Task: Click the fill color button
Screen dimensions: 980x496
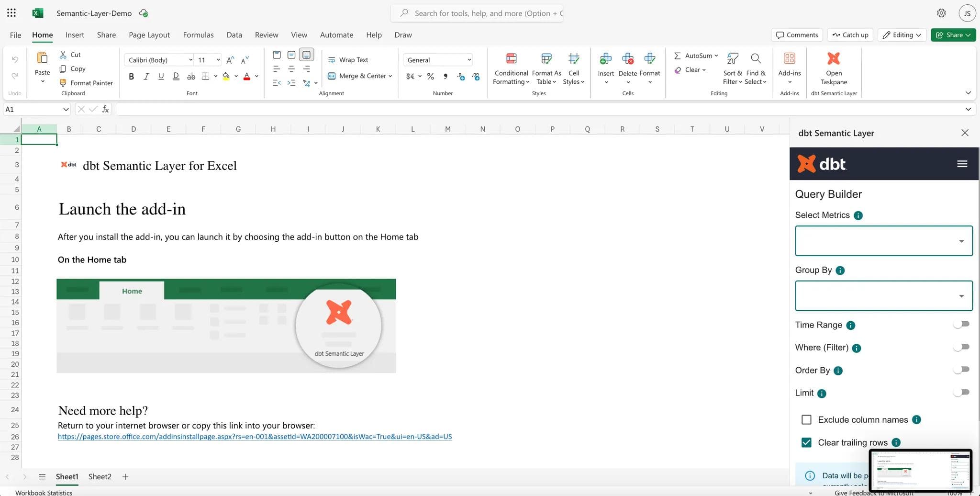Action: coord(226,76)
